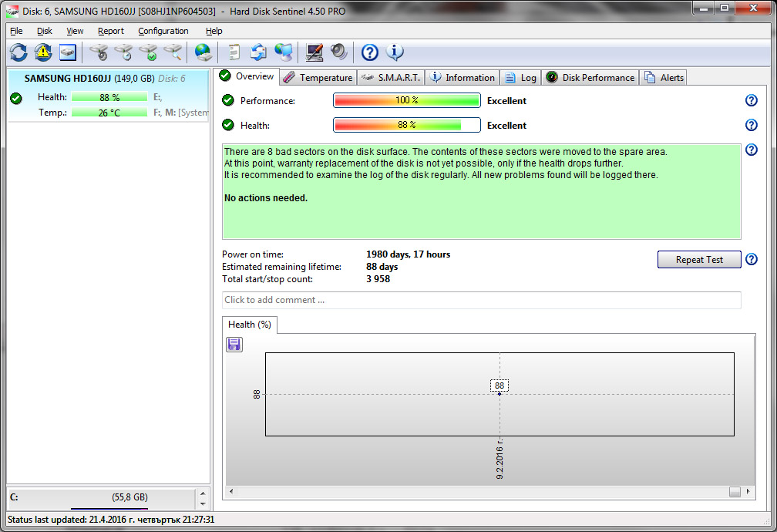Click the disk icon with clock overlay
The image size is (777, 532).
pyautogui.click(x=124, y=52)
